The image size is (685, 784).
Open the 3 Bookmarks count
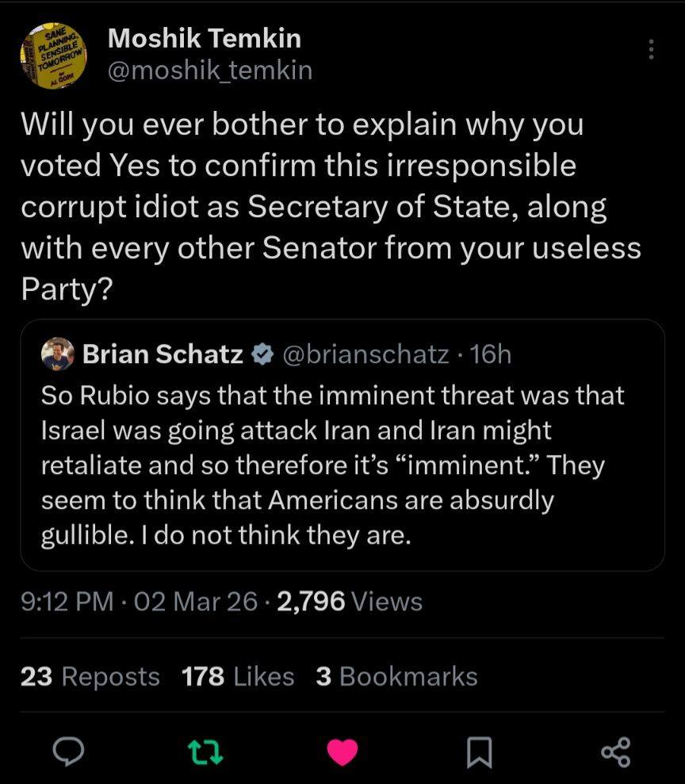pyautogui.click(x=396, y=676)
